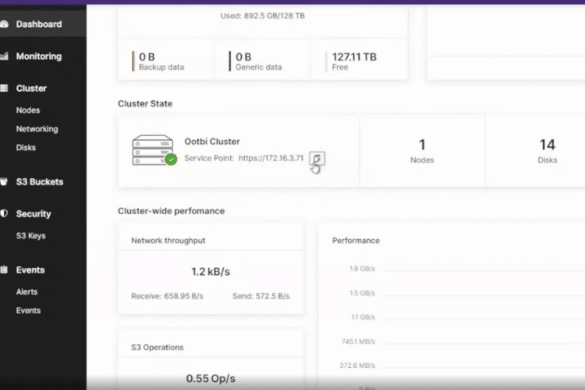This screenshot has width=585, height=390.
Task: Go to Nodes under Cluster
Action: click(x=28, y=110)
